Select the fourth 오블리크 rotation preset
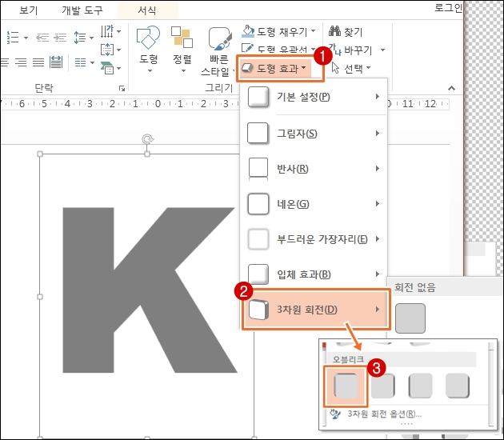Viewport: 504px width, 440px height. 458,386
